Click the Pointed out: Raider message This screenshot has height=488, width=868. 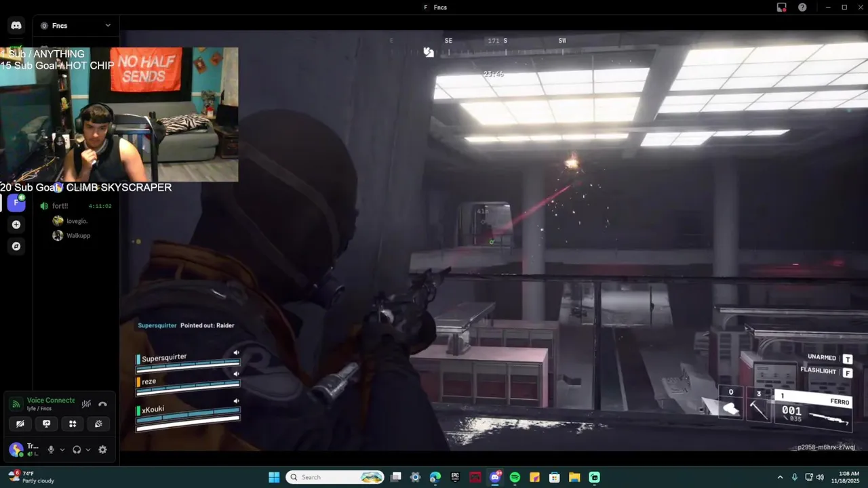click(x=207, y=325)
